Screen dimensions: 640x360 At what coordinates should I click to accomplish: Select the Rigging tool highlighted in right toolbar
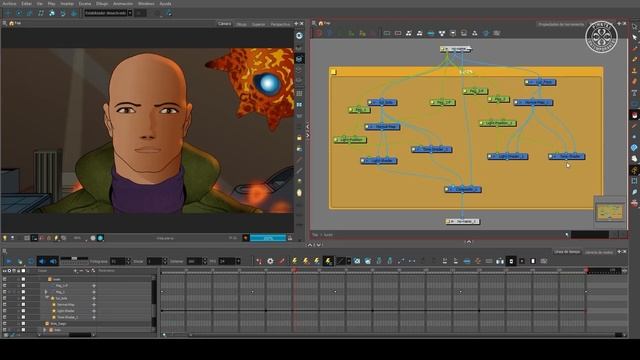point(634,170)
